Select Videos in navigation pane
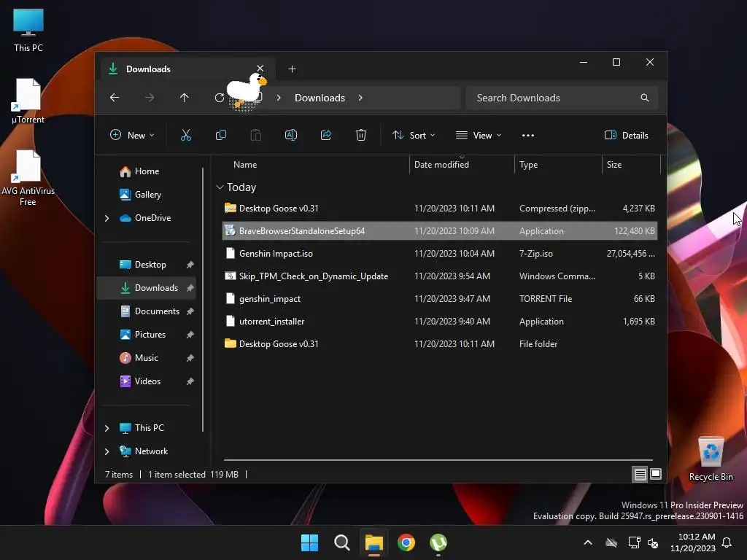The height and width of the screenshot is (560, 747). click(147, 381)
